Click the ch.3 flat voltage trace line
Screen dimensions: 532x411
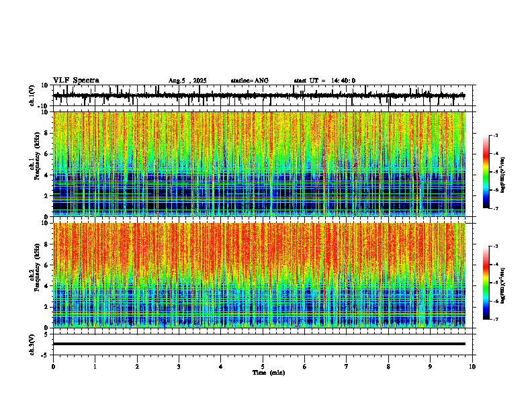click(x=259, y=344)
